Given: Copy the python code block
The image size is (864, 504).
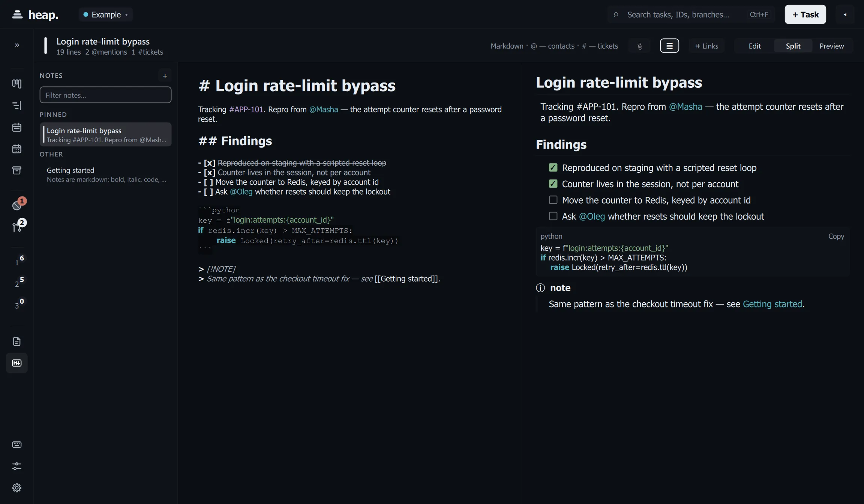Looking at the screenshot, I should click(x=836, y=236).
